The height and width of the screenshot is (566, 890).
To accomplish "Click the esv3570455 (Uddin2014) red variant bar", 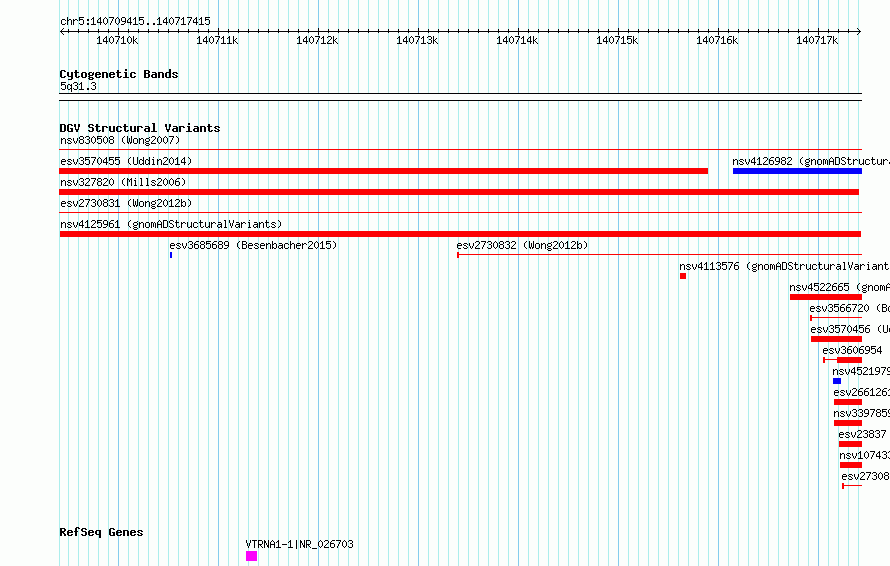I will [x=384, y=171].
